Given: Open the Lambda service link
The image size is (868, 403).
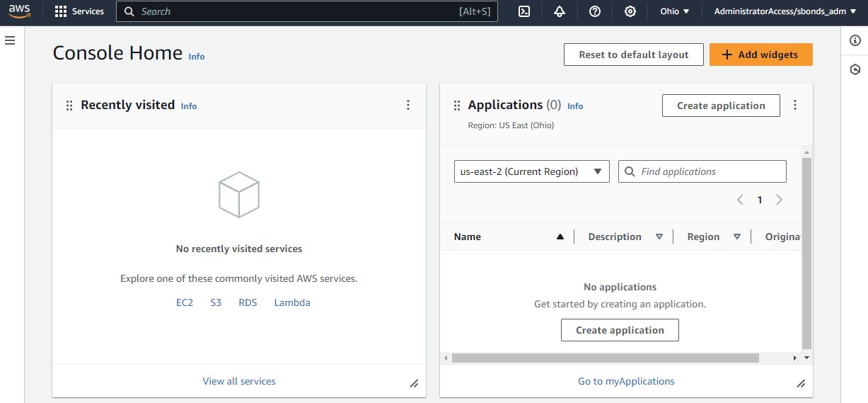Looking at the screenshot, I should [292, 302].
